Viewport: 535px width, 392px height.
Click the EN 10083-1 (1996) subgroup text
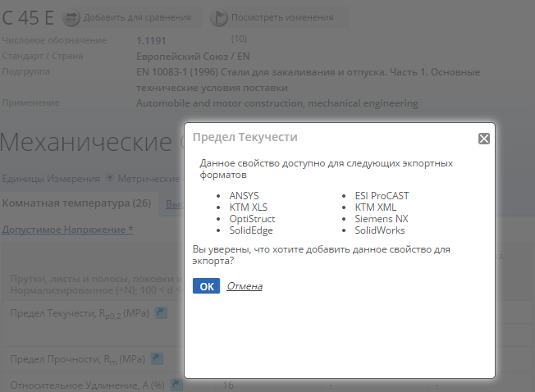308,80
